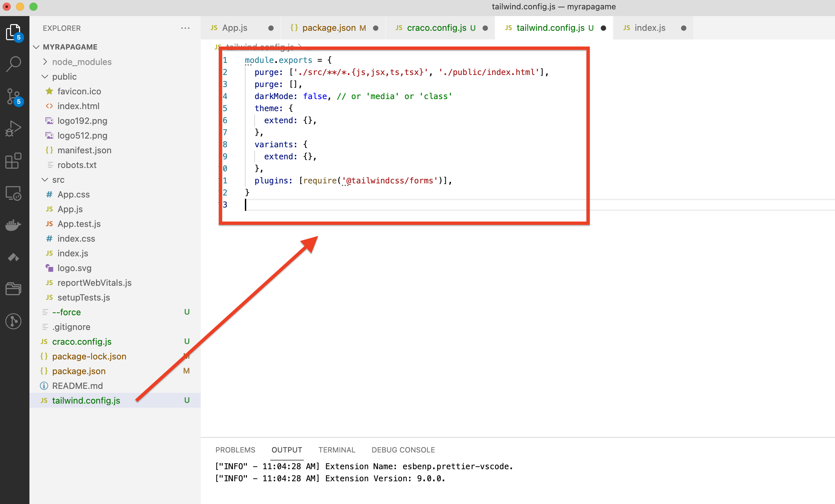Open App.test.js from src folder
The width and height of the screenshot is (835, 504).
point(79,224)
